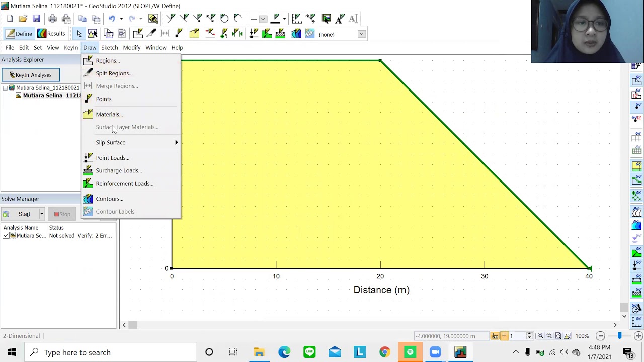Click the Draw Contours toolbar icon
The width and height of the screenshot is (644, 362).
coord(296,34)
